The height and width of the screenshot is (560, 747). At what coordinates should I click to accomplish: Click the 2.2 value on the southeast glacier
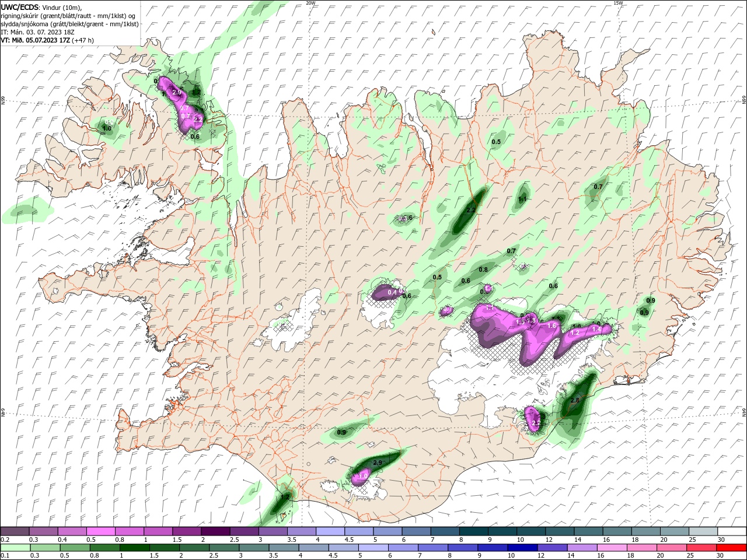537,423
